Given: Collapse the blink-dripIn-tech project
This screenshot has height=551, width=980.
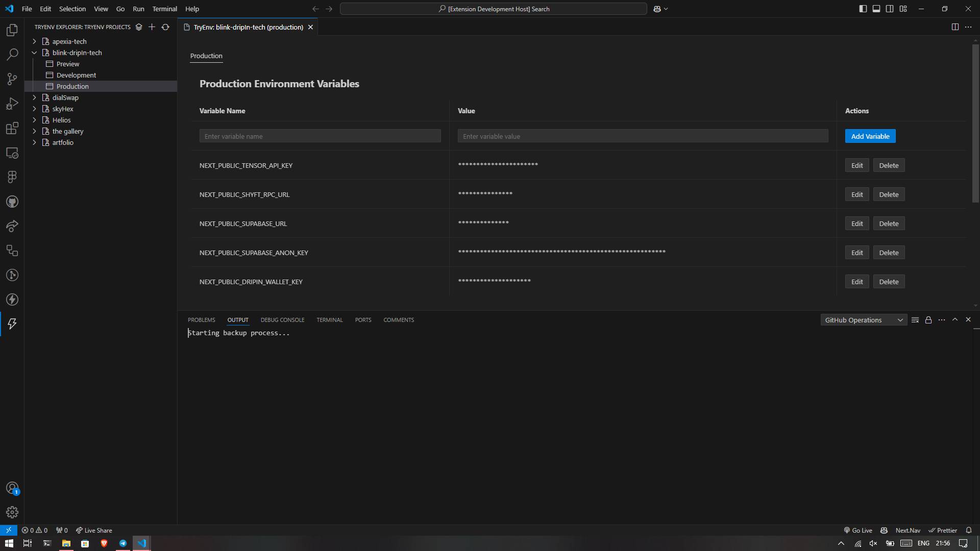Looking at the screenshot, I should [34, 53].
